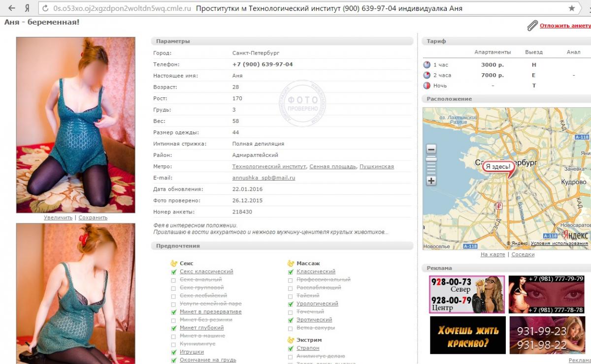Click the 'Соседки' link below map
This screenshot has width=591, height=364.
tap(523, 255)
